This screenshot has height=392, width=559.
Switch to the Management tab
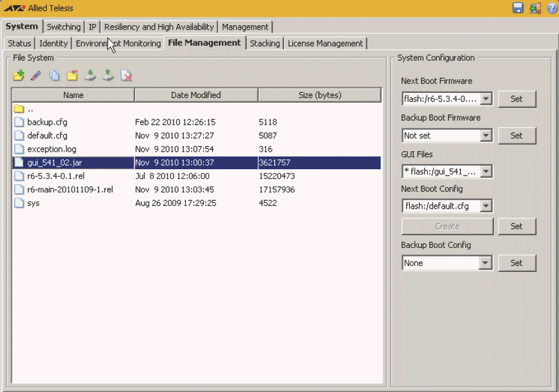245,26
